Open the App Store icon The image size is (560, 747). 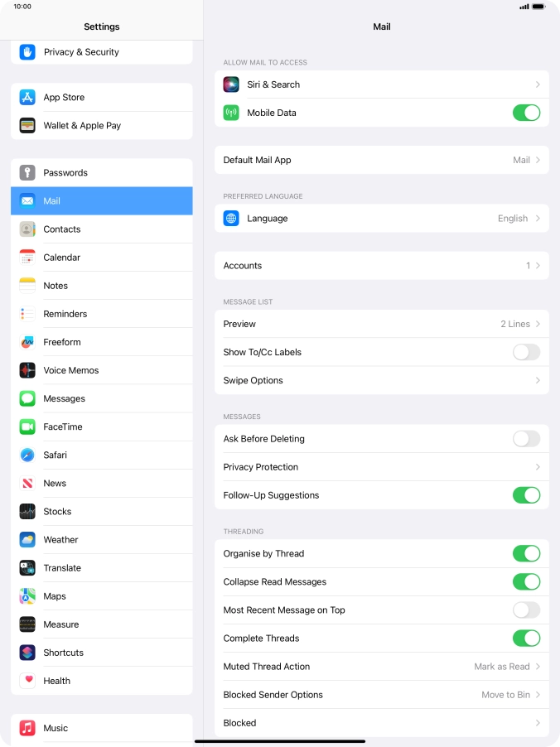(x=27, y=97)
